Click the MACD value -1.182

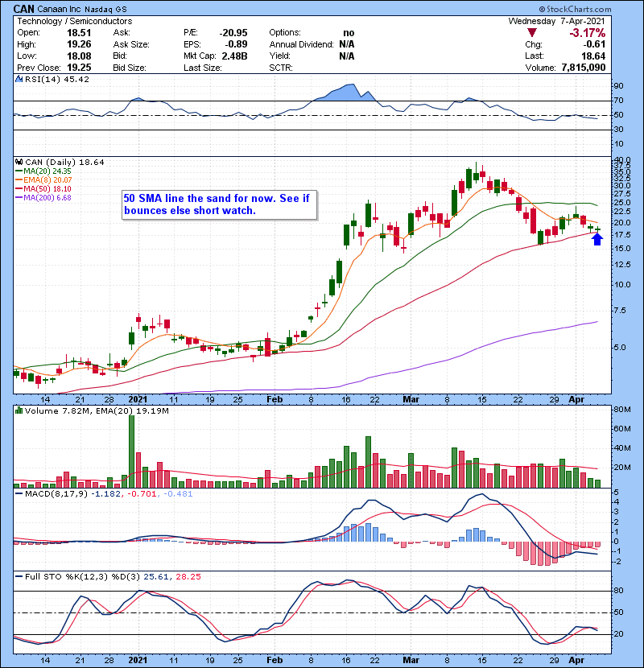(106, 494)
